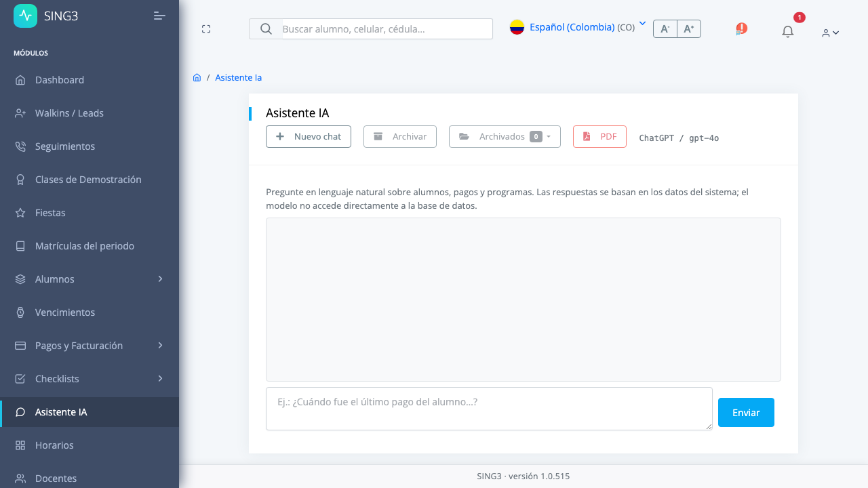Decrease font size with A- button
The image size is (868, 488).
pos(665,28)
